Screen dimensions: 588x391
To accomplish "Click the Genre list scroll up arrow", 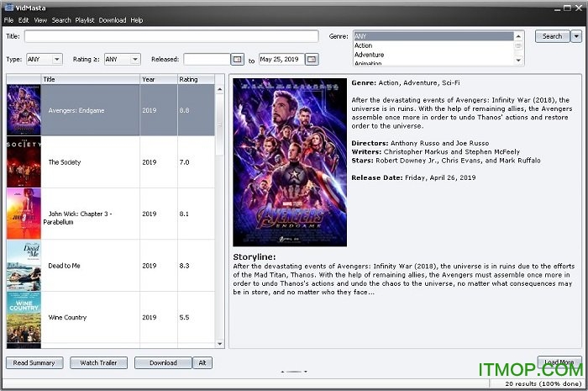I will [x=518, y=36].
